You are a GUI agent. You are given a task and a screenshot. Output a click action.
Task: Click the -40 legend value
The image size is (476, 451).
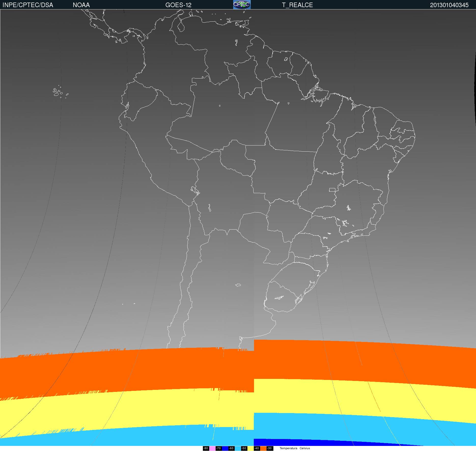(x=257, y=448)
